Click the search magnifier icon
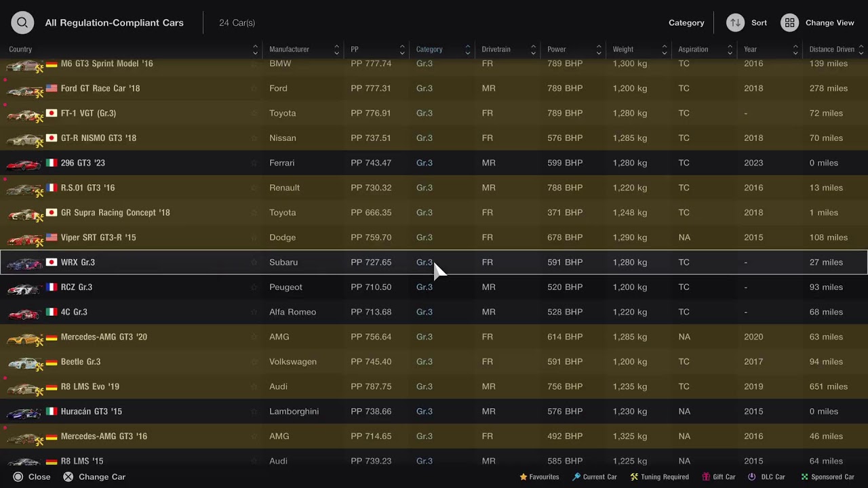868x488 pixels. point(22,22)
